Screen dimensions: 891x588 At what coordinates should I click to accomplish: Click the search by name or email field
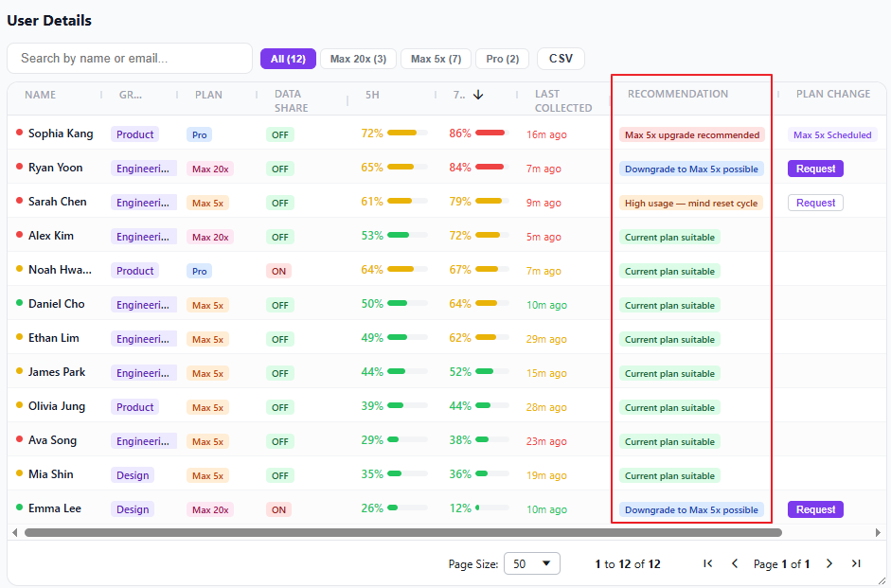(130, 59)
